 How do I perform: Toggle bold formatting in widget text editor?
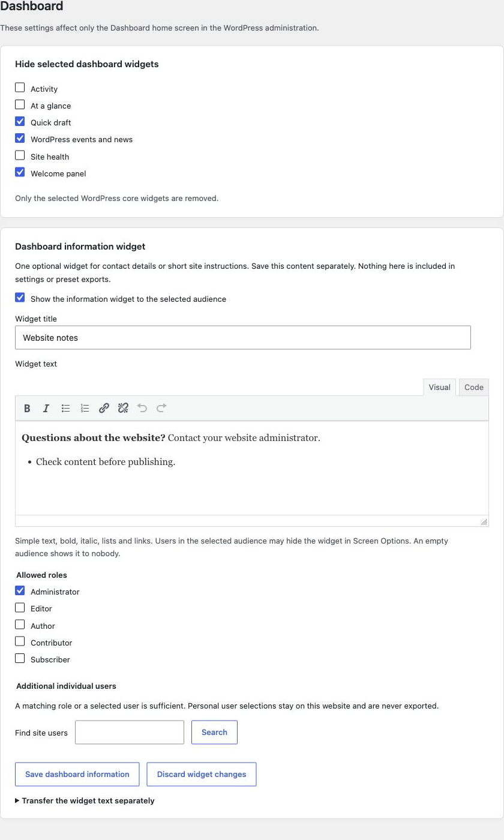point(27,408)
